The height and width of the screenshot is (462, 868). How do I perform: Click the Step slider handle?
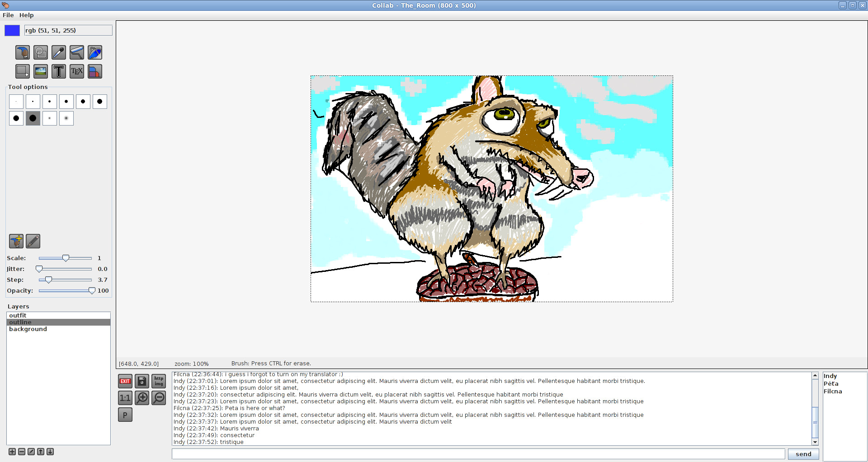48,280
